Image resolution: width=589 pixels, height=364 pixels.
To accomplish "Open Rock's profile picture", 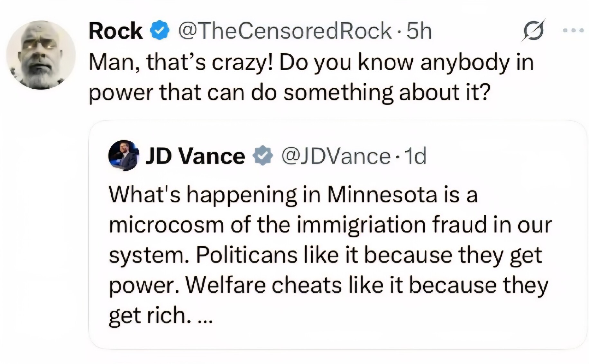I will [41, 55].
